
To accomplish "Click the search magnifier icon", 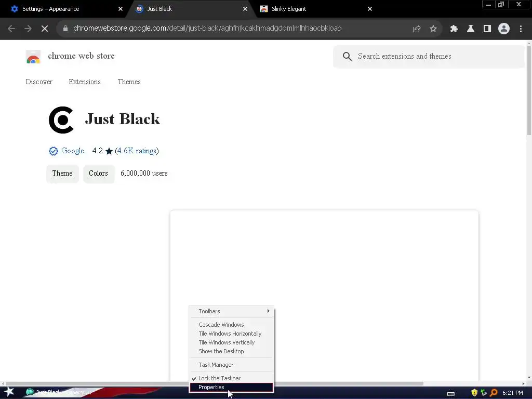I will pyautogui.click(x=347, y=56).
